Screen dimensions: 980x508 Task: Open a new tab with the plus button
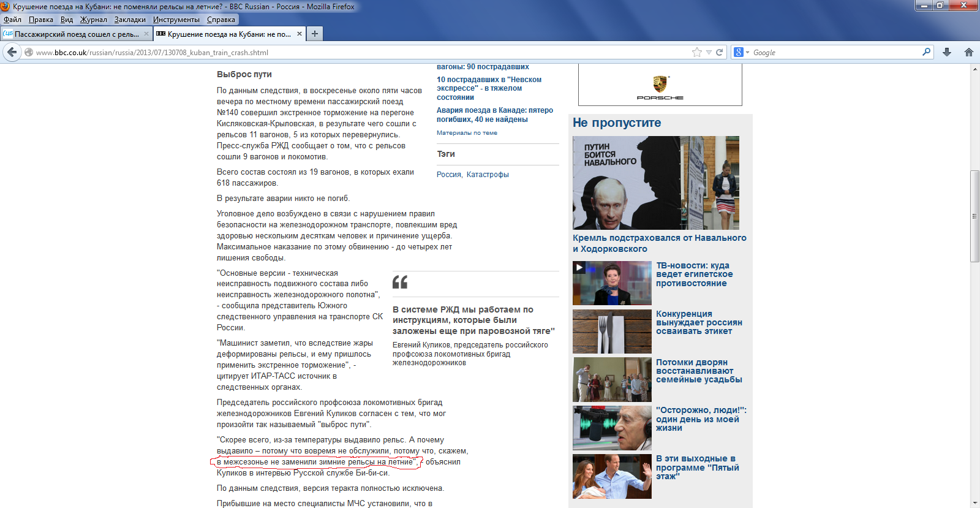(314, 34)
